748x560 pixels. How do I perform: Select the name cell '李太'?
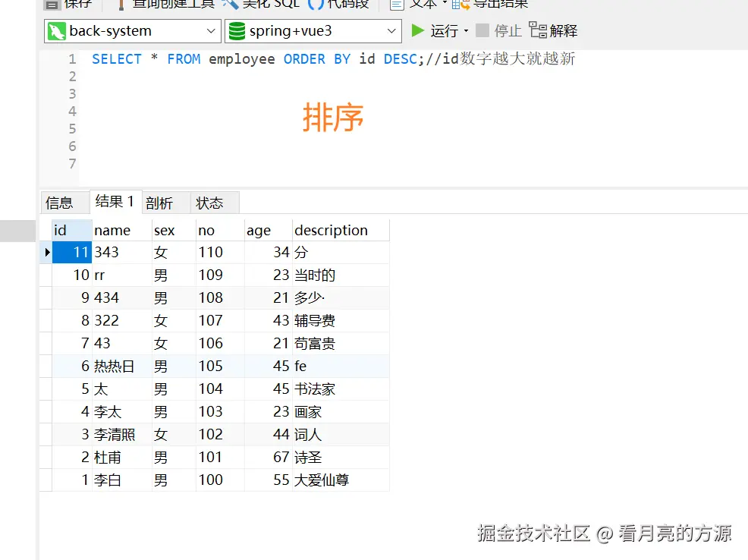(x=121, y=411)
